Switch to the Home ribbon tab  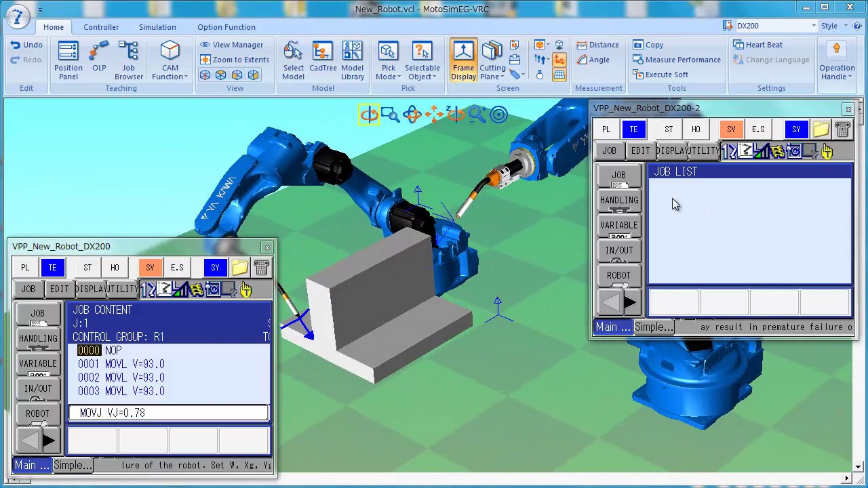(x=54, y=27)
